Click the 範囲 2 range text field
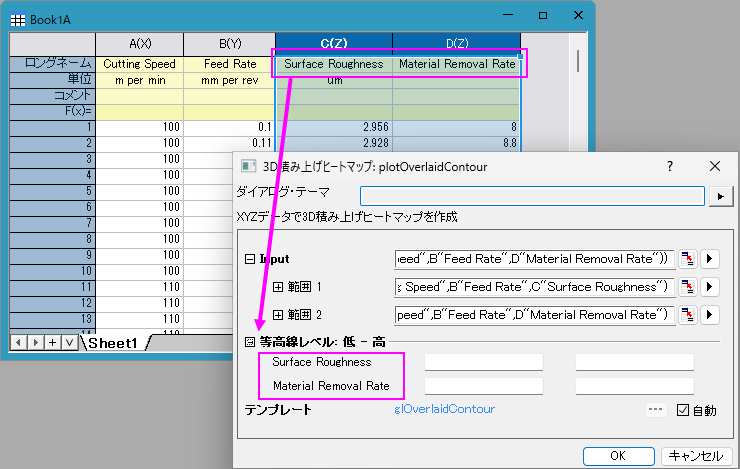Screen dimensions: 740x469 coord(535,315)
